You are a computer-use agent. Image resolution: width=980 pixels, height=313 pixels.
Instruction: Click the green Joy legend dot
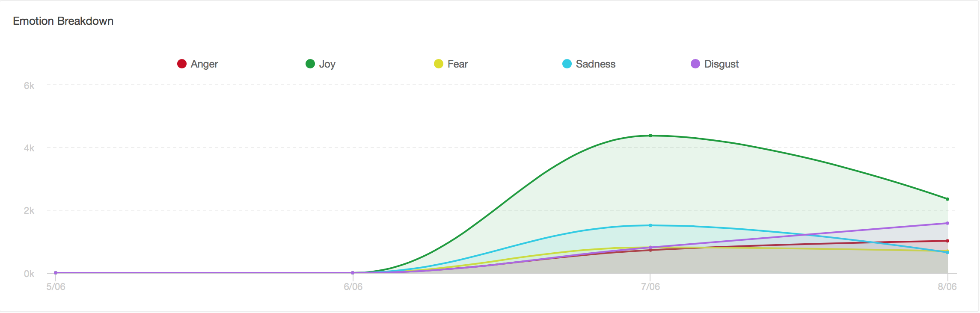click(310, 64)
